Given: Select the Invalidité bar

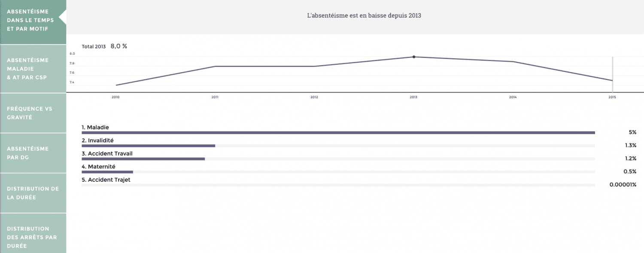Looking at the screenshot, I should point(148,146).
